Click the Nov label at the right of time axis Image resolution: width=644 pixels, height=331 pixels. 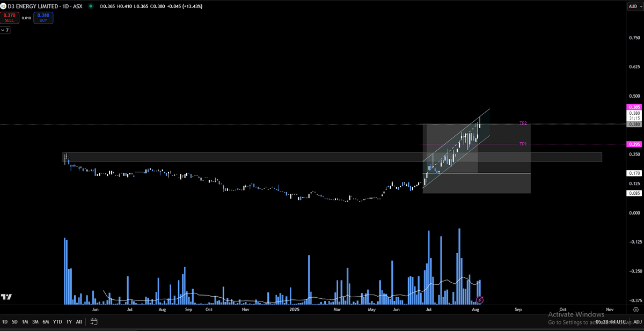610,310
